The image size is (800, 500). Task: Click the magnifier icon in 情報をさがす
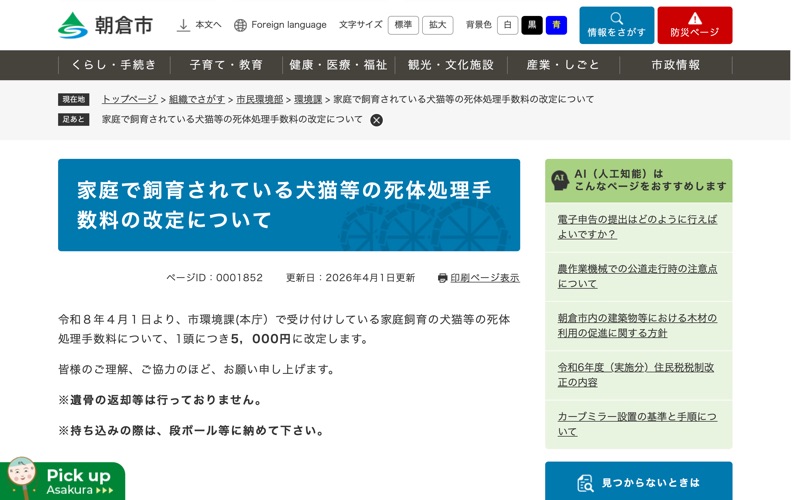[616, 18]
